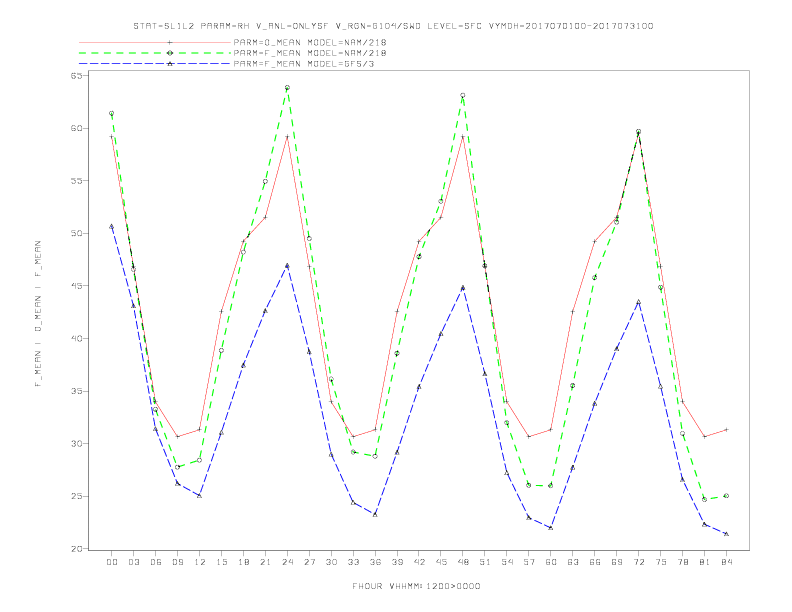Click forecast hour 36 on the x-axis

(x=375, y=562)
